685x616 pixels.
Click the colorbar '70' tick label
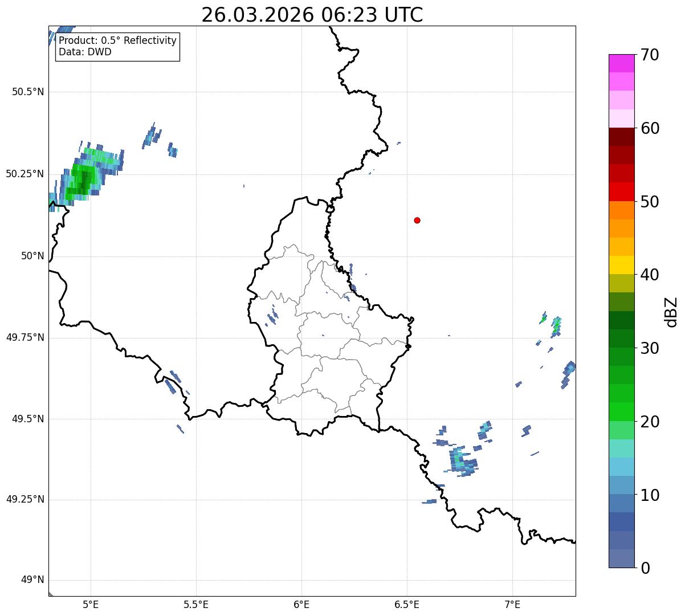point(650,55)
